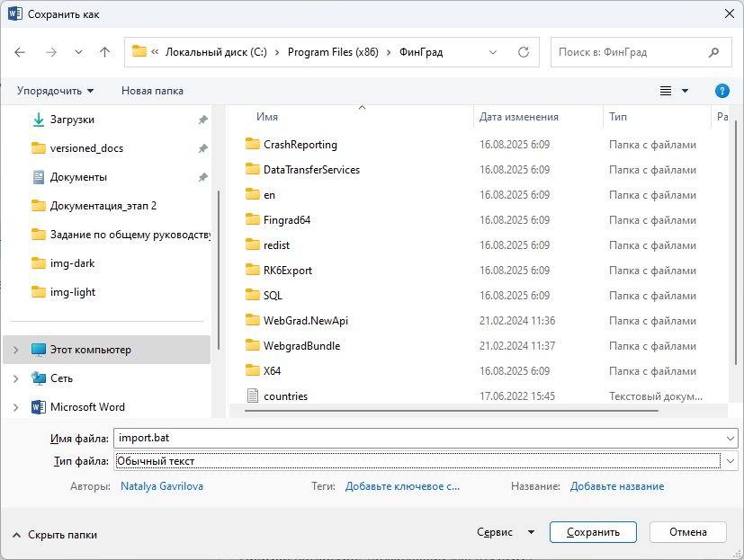The image size is (744, 560).
Task: Open the address bar history dropdown
Action: point(492,52)
